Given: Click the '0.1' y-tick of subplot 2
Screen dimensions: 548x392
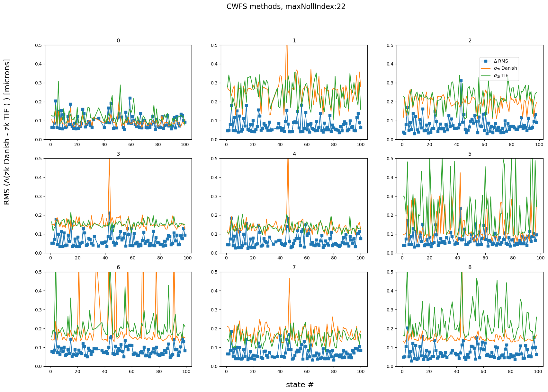Looking at the screenshot, I should click(x=391, y=121).
